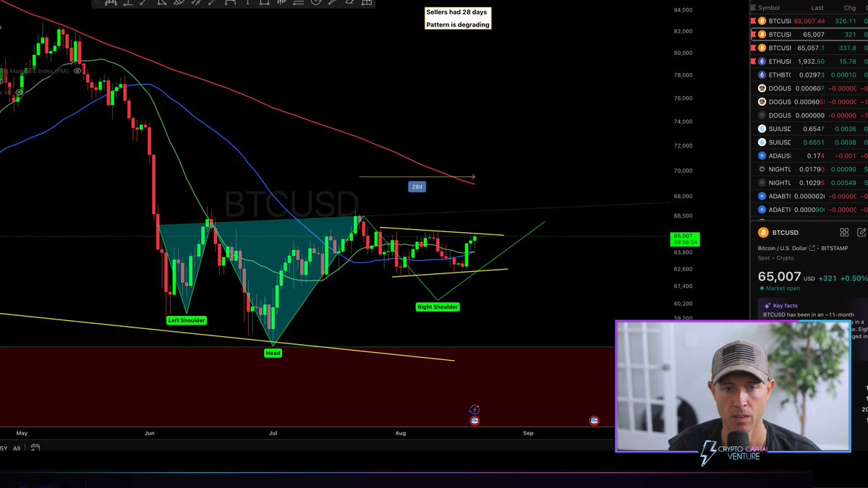Click the 28d date range label
The image size is (868, 488).
tap(417, 187)
